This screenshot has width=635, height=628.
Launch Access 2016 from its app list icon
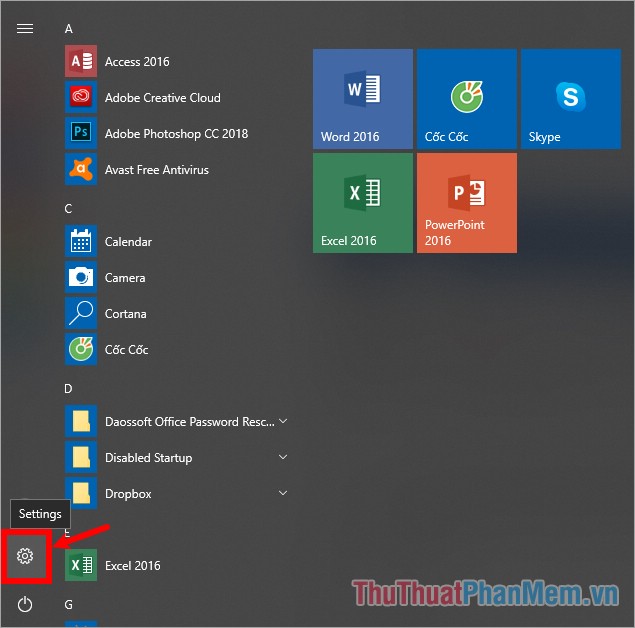pos(81,61)
